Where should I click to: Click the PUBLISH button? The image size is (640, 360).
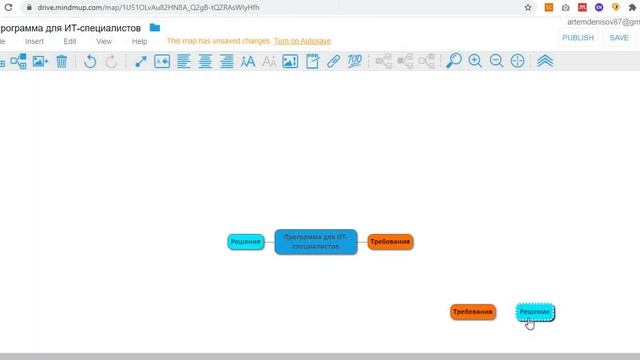[578, 38]
